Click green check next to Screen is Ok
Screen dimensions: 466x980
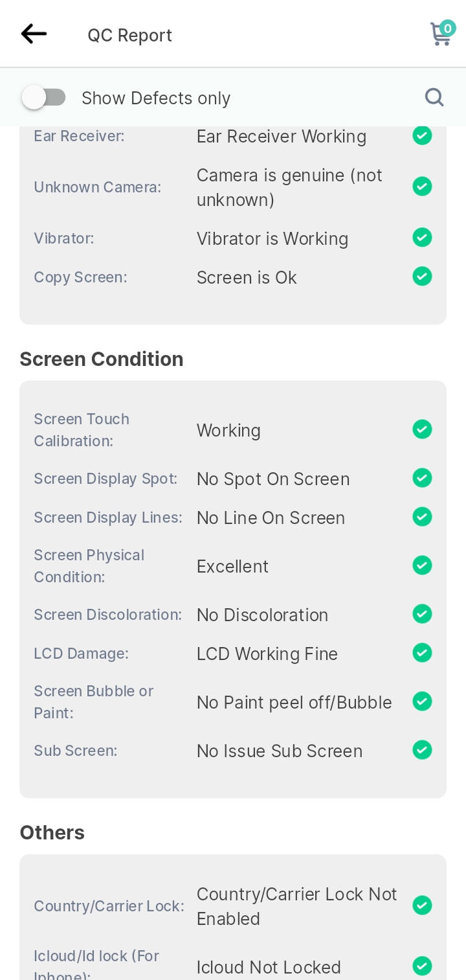coord(422,276)
